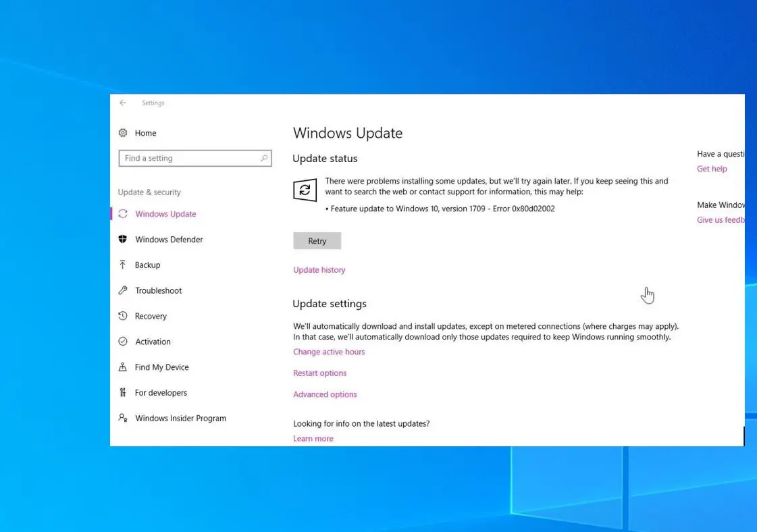Click the Give us feedback link

click(721, 219)
